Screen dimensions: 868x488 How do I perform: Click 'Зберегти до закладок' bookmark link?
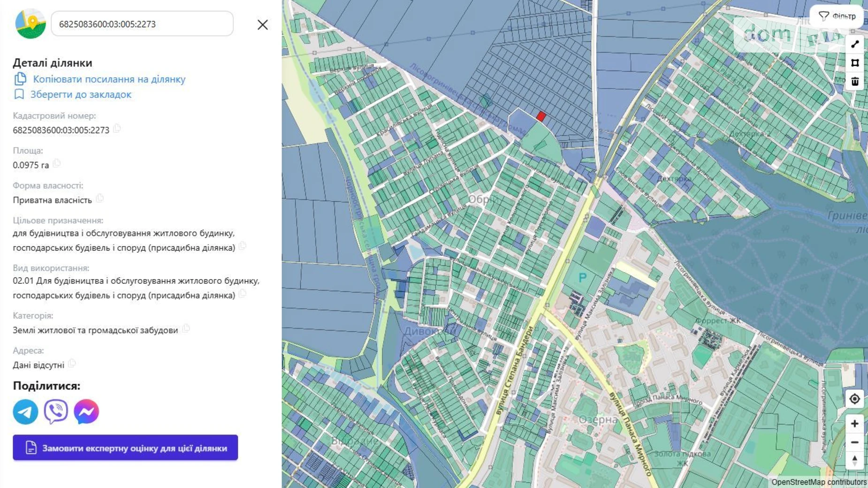pos(81,94)
